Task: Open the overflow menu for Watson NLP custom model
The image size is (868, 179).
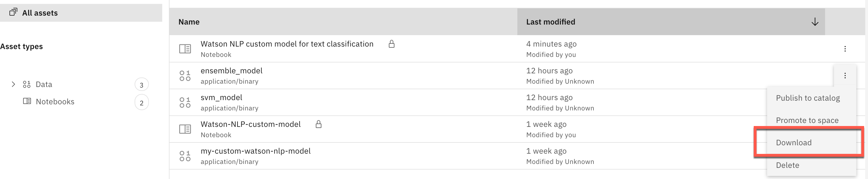Action: pyautogui.click(x=845, y=49)
